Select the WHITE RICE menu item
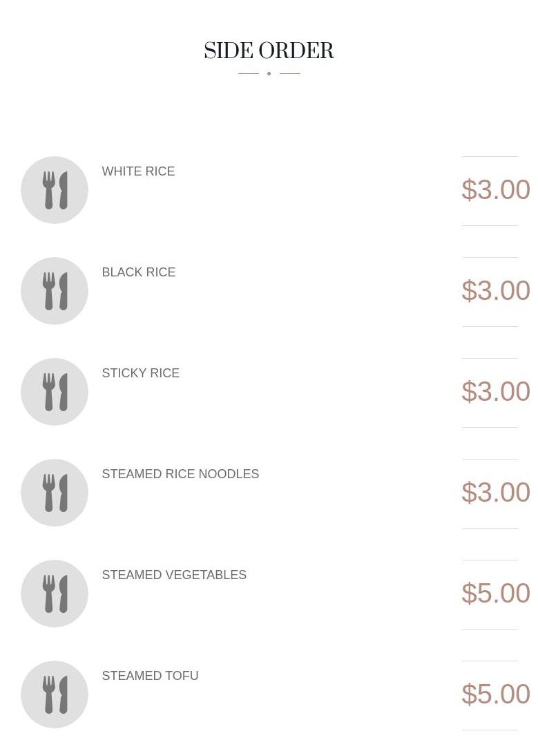The width and height of the screenshot is (538, 756). coord(138,171)
